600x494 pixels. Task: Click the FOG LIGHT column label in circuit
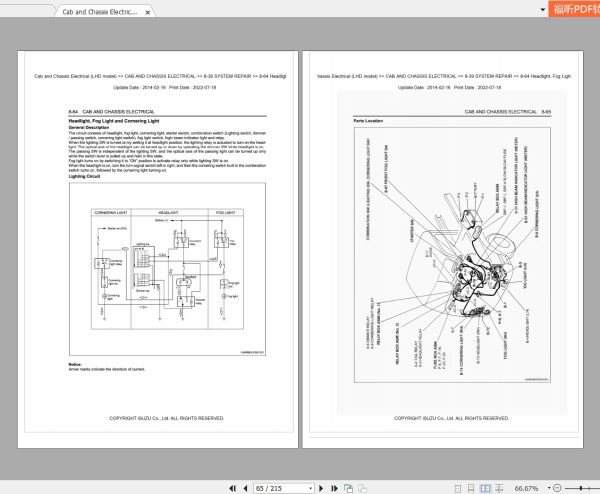[225, 212]
